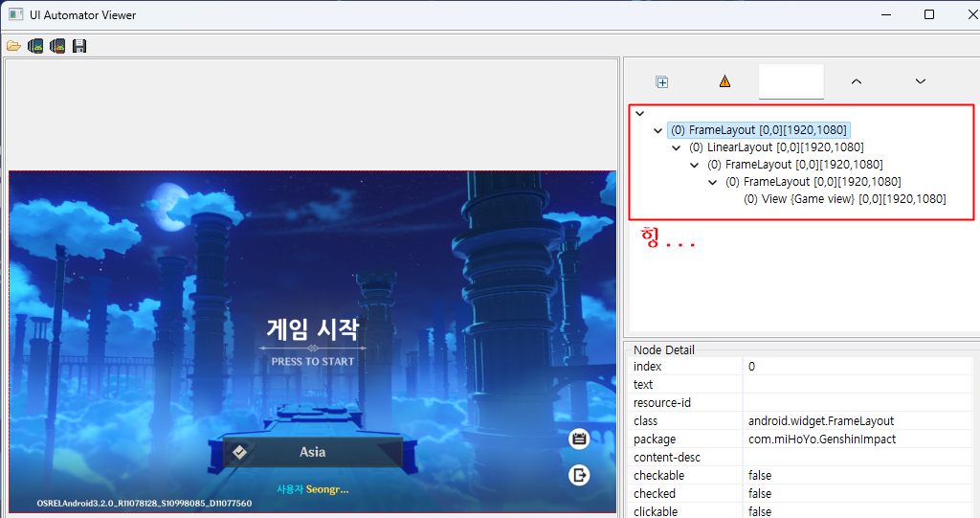
Task: Click the expand all nodes plus icon
Action: [x=662, y=81]
